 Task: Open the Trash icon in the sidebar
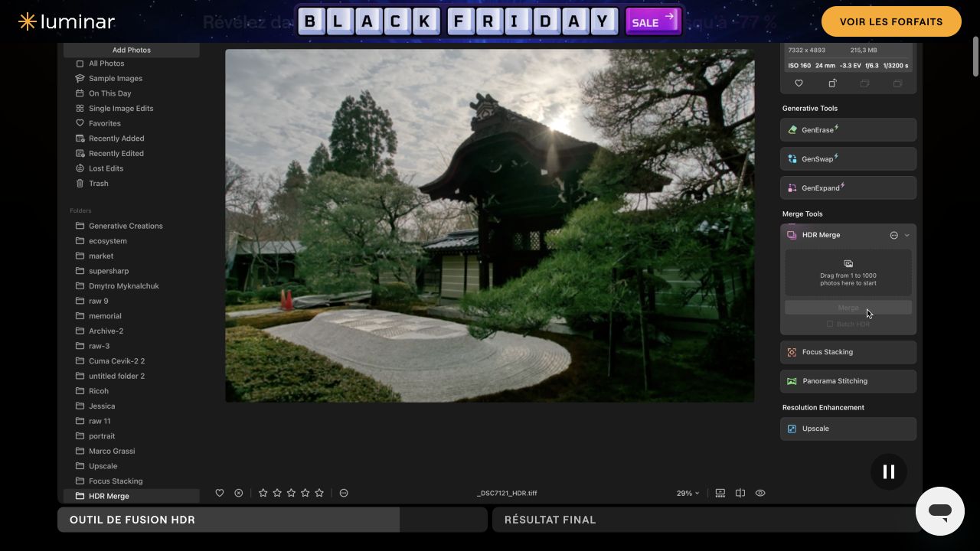click(80, 184)
